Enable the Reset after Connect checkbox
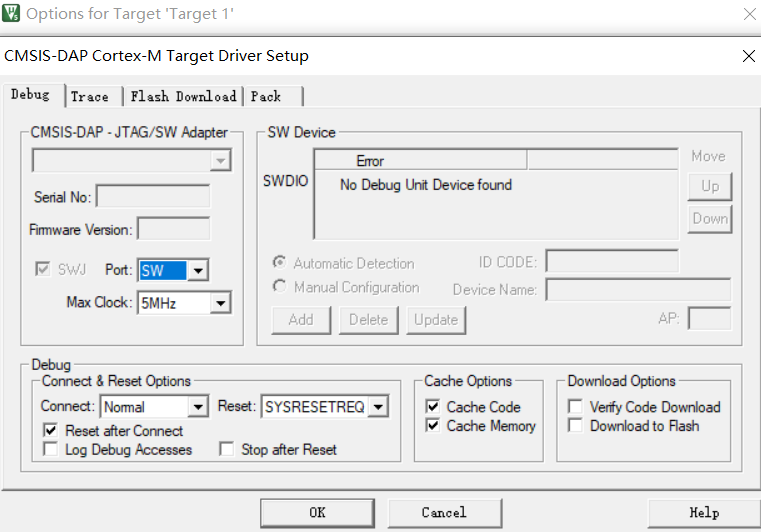Screen dimensions: 761x532 [x=51, y=430]
